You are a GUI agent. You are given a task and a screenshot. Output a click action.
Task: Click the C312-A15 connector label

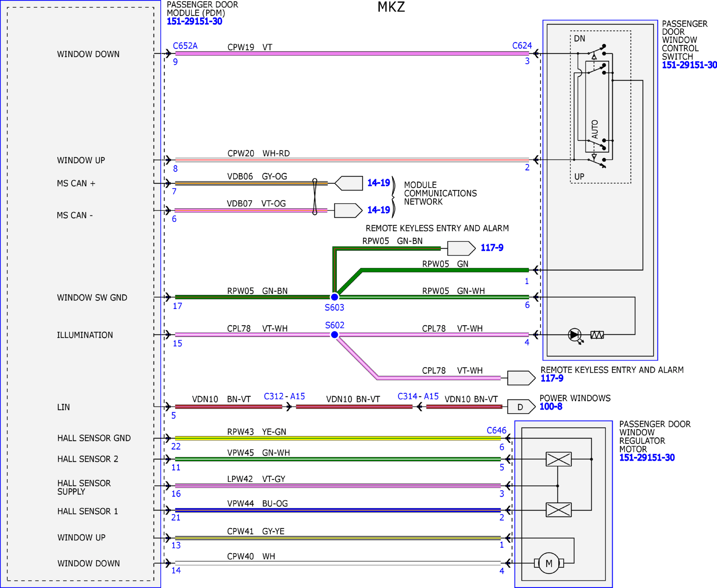(284, 396)
